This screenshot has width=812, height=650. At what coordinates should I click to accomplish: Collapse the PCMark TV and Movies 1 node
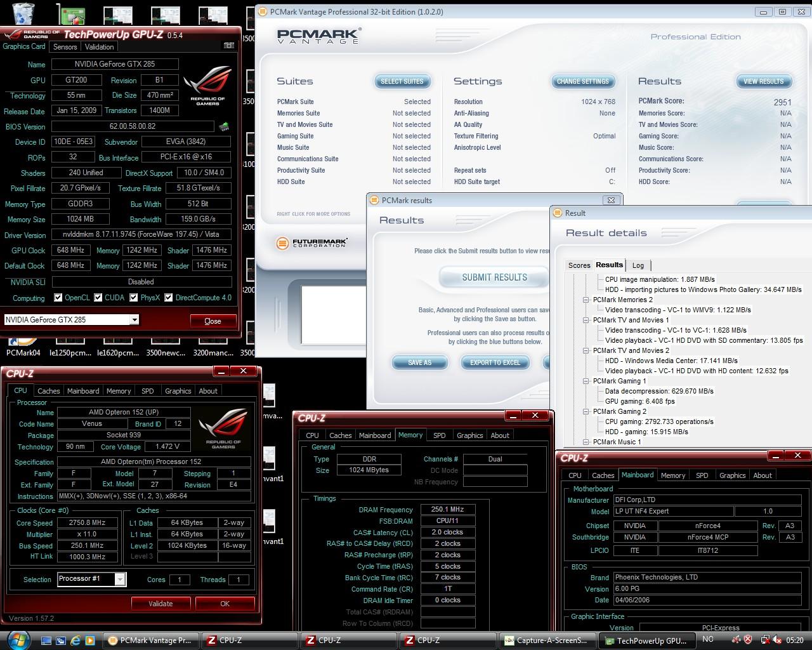tap(586, 320)
